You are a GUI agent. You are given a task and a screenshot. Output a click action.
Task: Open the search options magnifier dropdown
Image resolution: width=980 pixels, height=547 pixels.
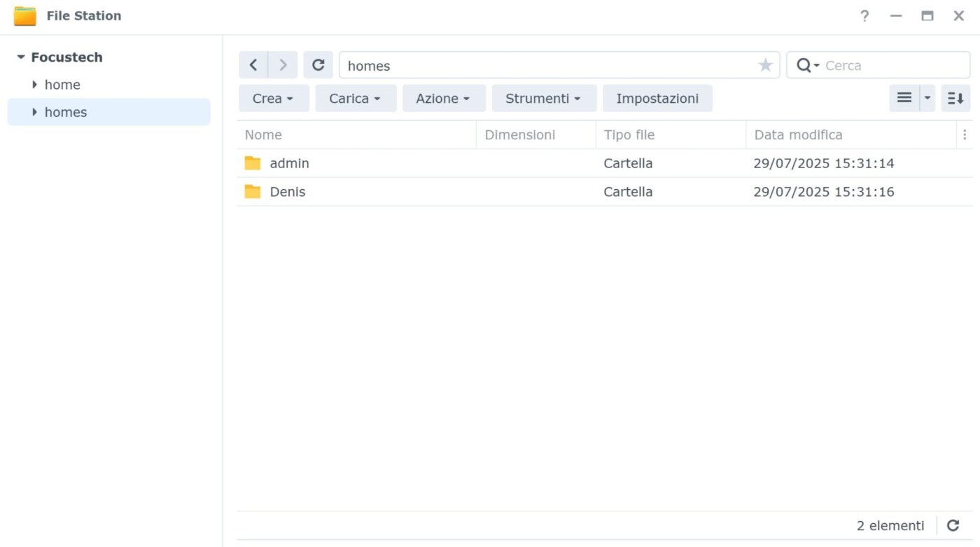click(x=808, y=65)
